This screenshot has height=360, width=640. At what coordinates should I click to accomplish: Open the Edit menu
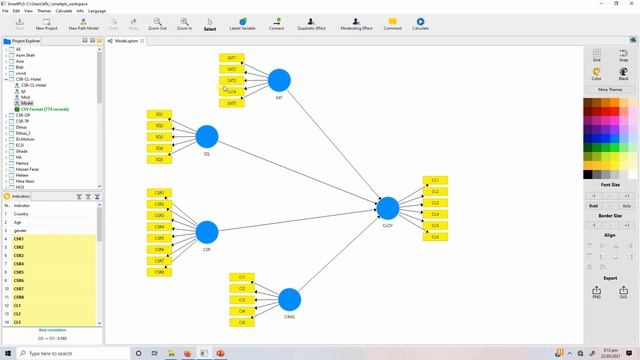tap(16, 11)
